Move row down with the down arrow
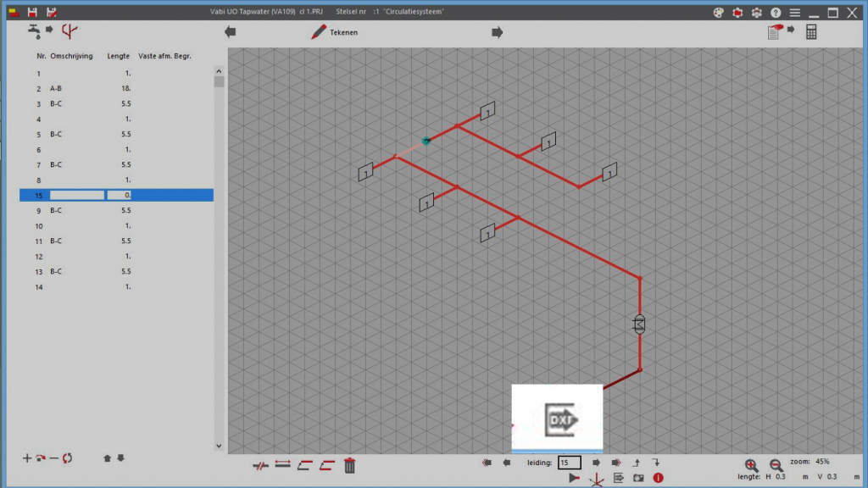 point(120,458)
